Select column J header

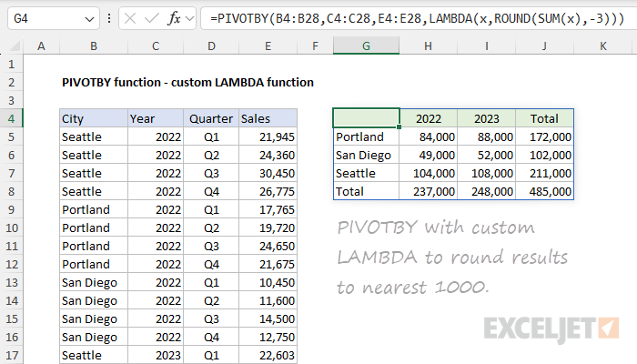pos(544,45)
